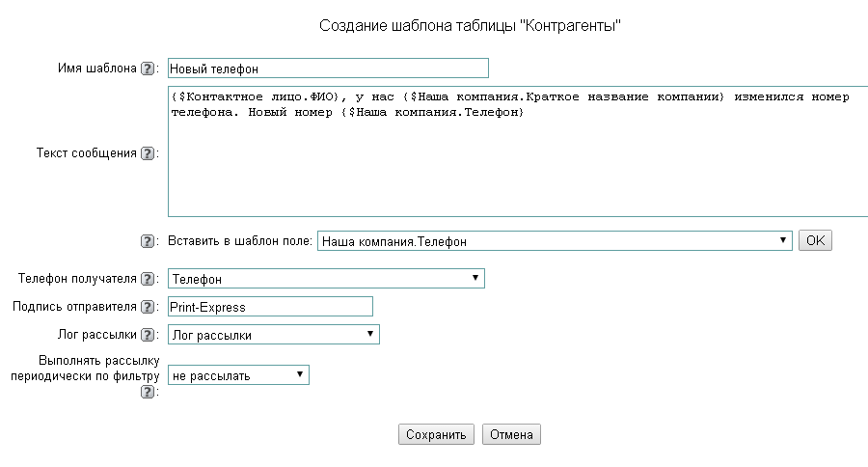Click inside the message text area
The image size is (868, 467).
click(517, 164)
